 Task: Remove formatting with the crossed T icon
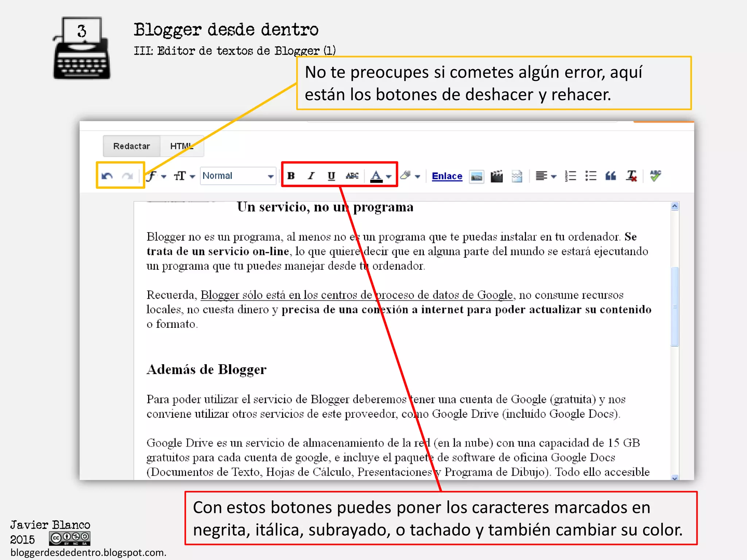coord(631,176)
